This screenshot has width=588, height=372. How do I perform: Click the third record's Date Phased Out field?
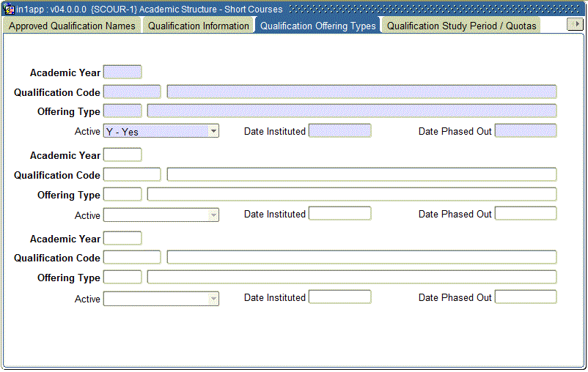click(526, 297)
